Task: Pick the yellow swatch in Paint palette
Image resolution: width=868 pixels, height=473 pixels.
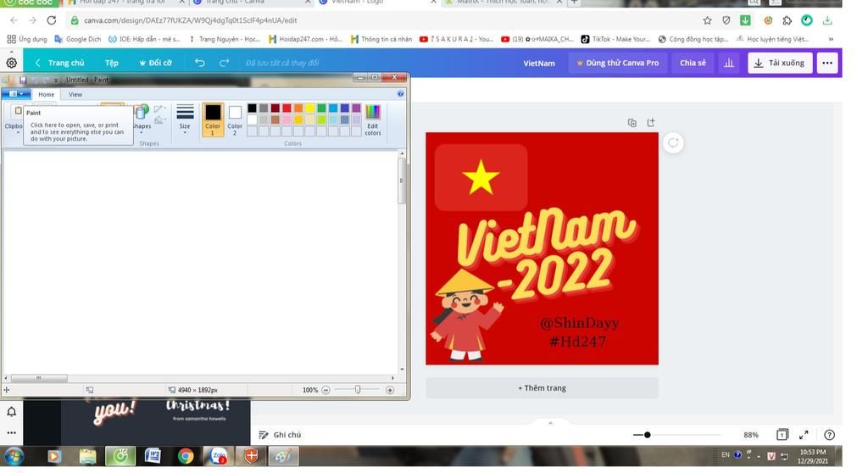Action: [310, 108]
